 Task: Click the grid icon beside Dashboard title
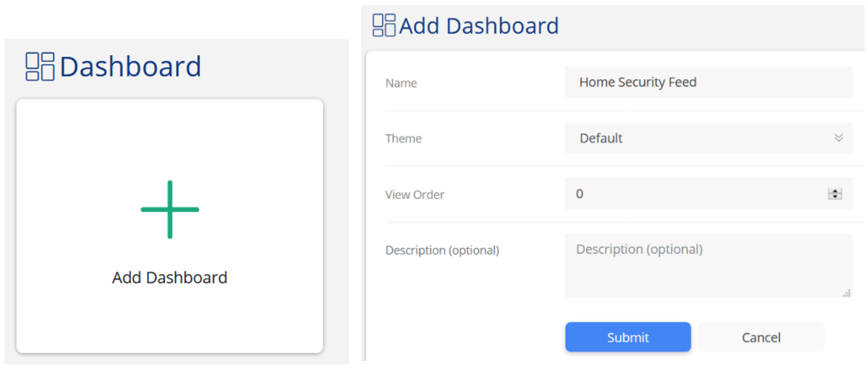click(x=40, y=67)
